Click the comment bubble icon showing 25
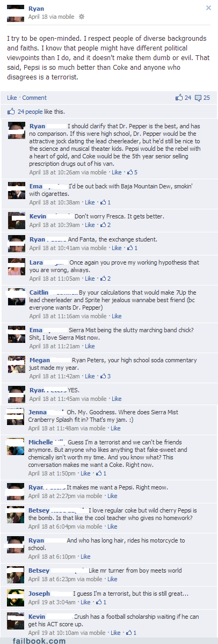Image resolution: width=218 pixels, height=644 pixels. click(x=198, y=98)
